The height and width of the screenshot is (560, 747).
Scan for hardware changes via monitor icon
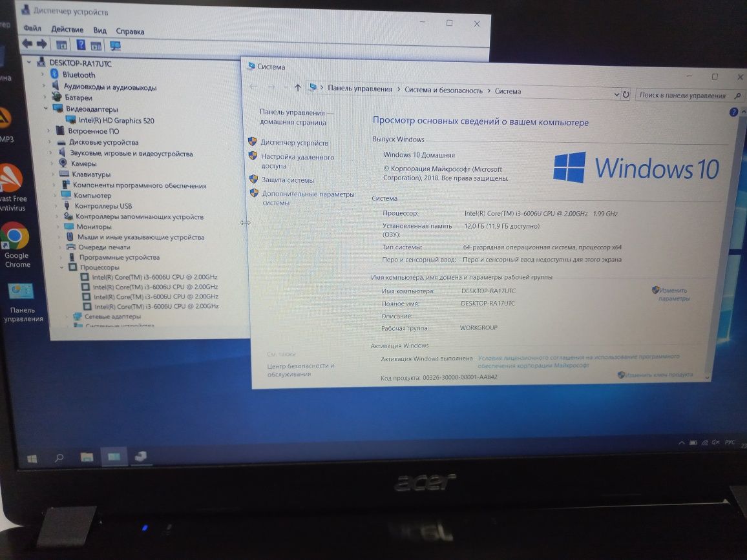tap(115, 47)
